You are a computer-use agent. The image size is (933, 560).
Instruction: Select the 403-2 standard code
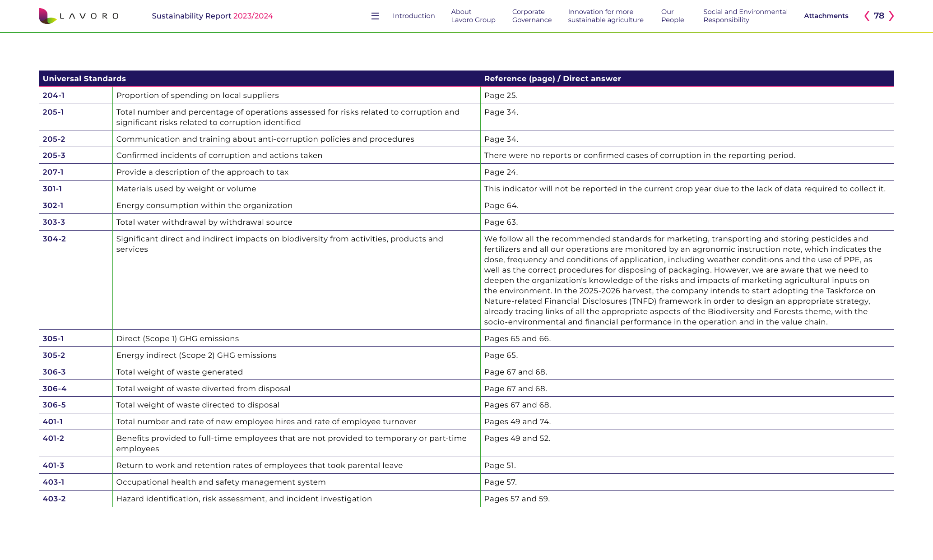click(54, 499)
